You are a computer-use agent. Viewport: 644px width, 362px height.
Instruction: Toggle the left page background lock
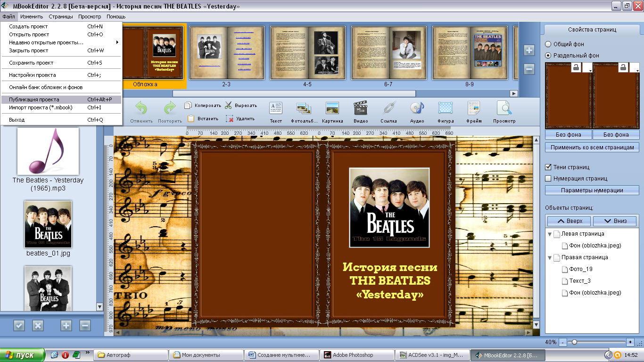pos(576,68)
